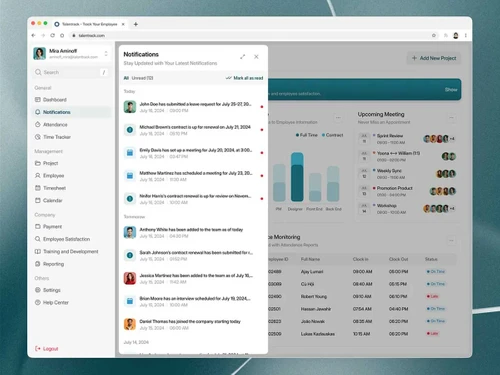Click Employee Satisfaction magnifier icon
This screenshot has height=375, width=500.
pyautogui.click(x=38, y=239)
